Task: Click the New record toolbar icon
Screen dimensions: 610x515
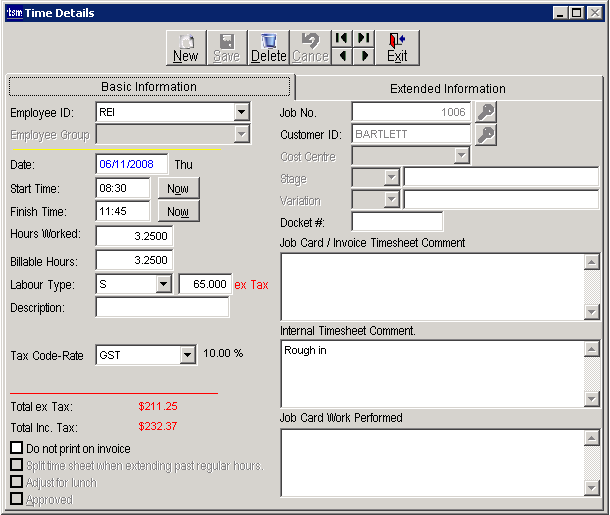Action: 186,47
